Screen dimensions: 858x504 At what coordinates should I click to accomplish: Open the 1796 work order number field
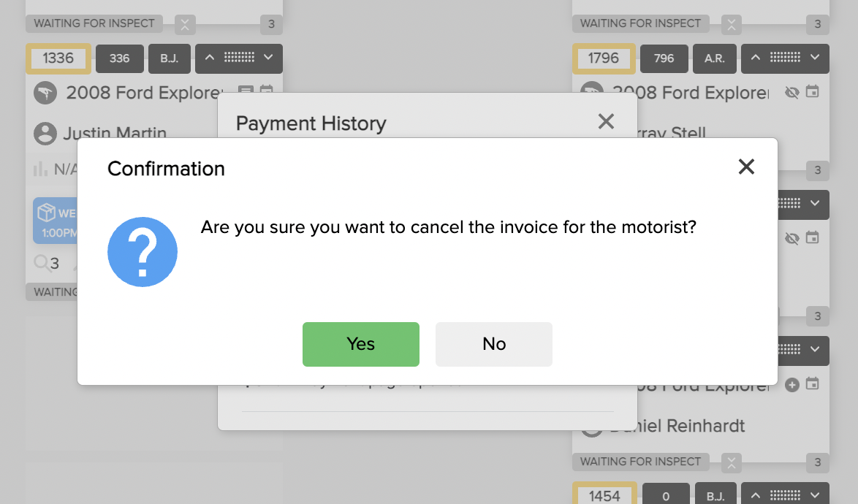pyautogui.click(x=604, y=58)
